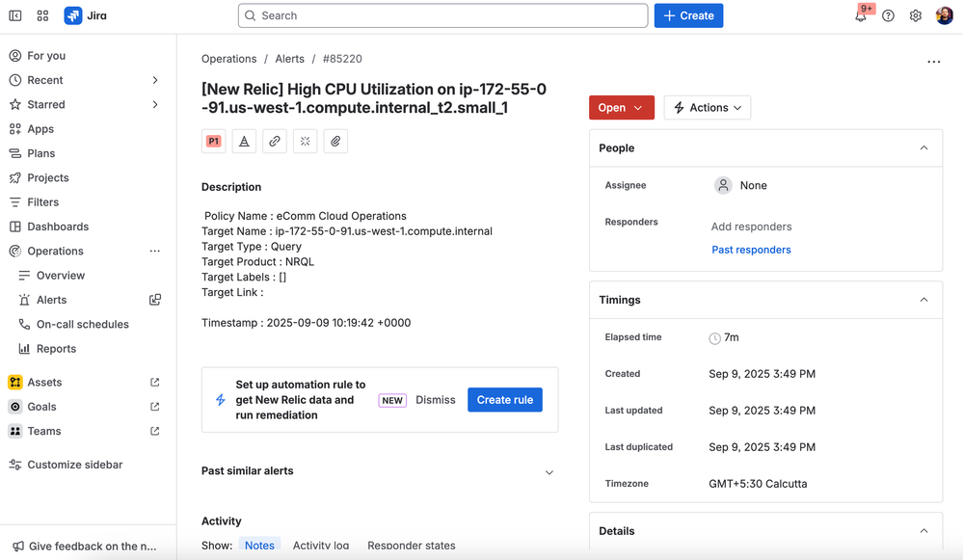Click the P1 priority badge

pos(214,142)
